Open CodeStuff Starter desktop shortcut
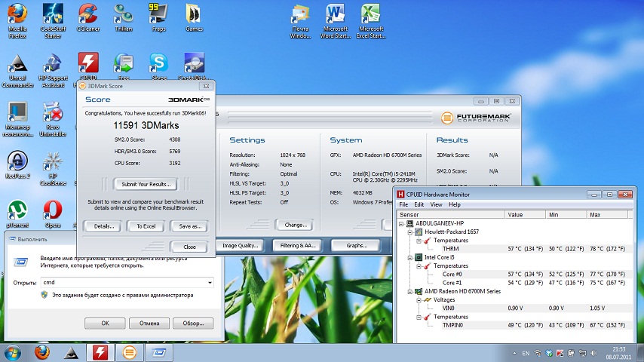This screenshot has height=362, width=644. click(53, 20)
